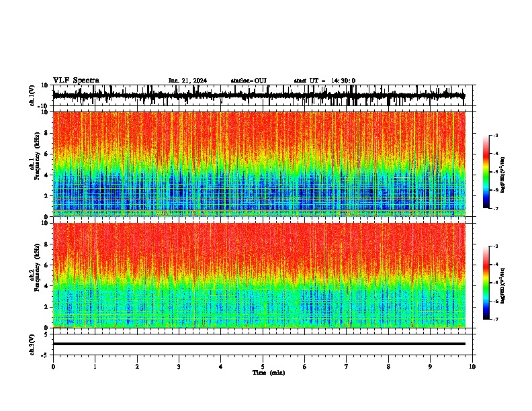Click the date 'Jan. 21, 2024' in header
The height and width of the screenshot is (411, 532).
coord(187,81)
